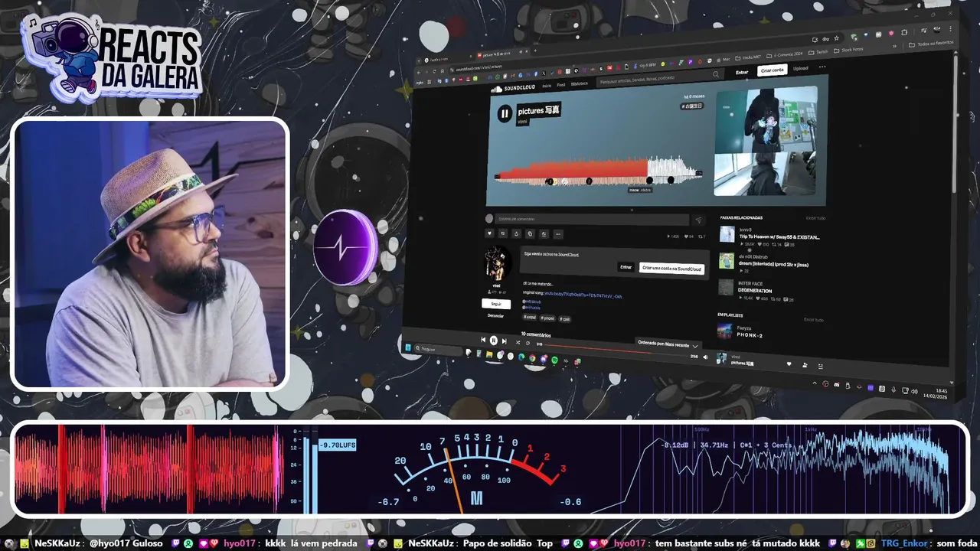This screenshot has height=551, width=980.
Task: Click the #phonk tag
Action: [x=547, y=318]
